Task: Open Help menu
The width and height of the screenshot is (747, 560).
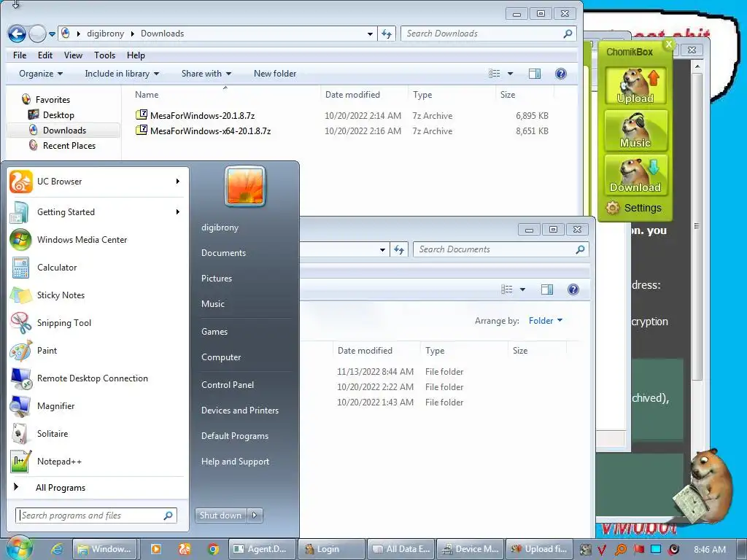Action: (x=136, y=55)
